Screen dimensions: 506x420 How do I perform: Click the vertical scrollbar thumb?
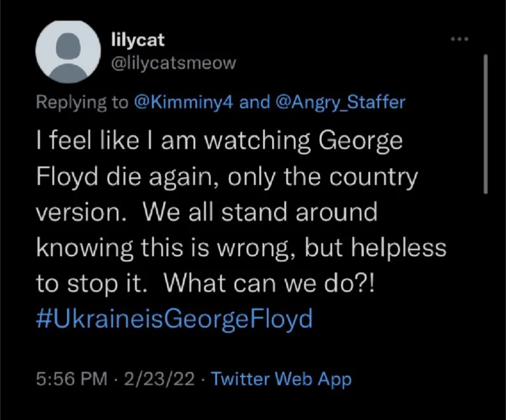click(485, 124)
